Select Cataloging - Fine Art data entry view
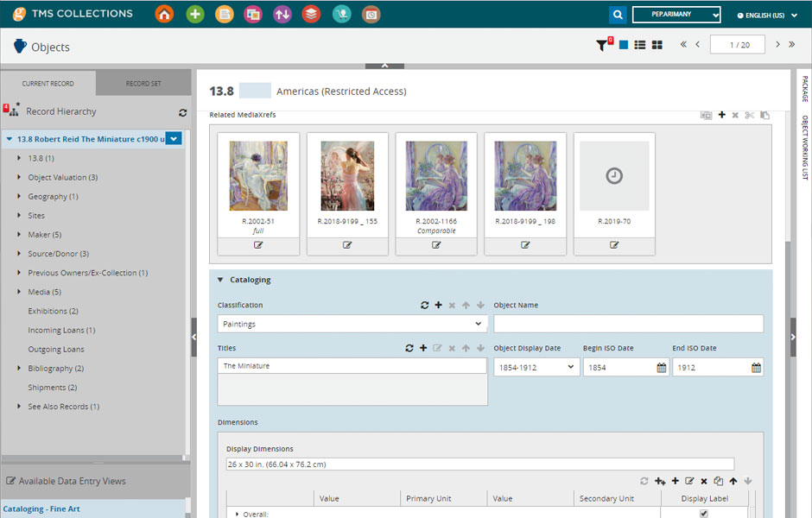The width and height of the screenshot is (812, 518). pyautogui.click(x=41, y=509)
